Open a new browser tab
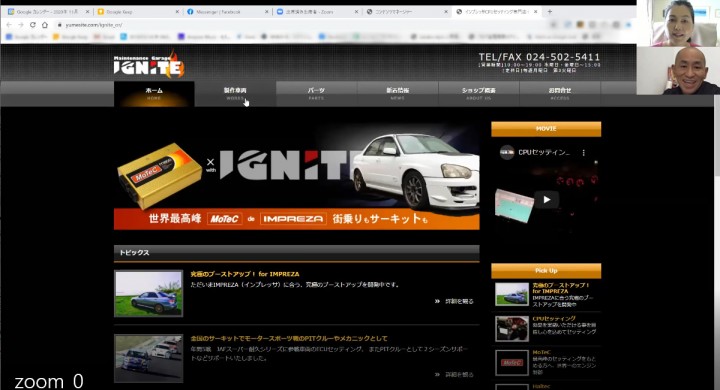The image size is (720, 390). [x=550, y=11]
